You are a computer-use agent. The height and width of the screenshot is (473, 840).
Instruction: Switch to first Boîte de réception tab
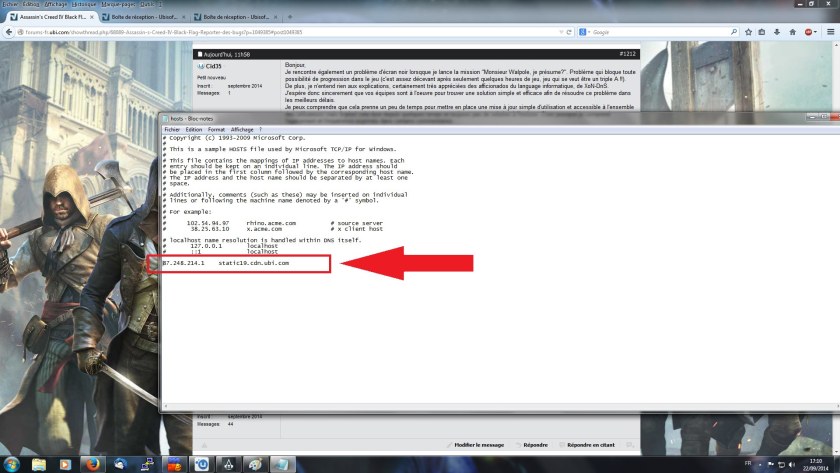click(144, 17)
